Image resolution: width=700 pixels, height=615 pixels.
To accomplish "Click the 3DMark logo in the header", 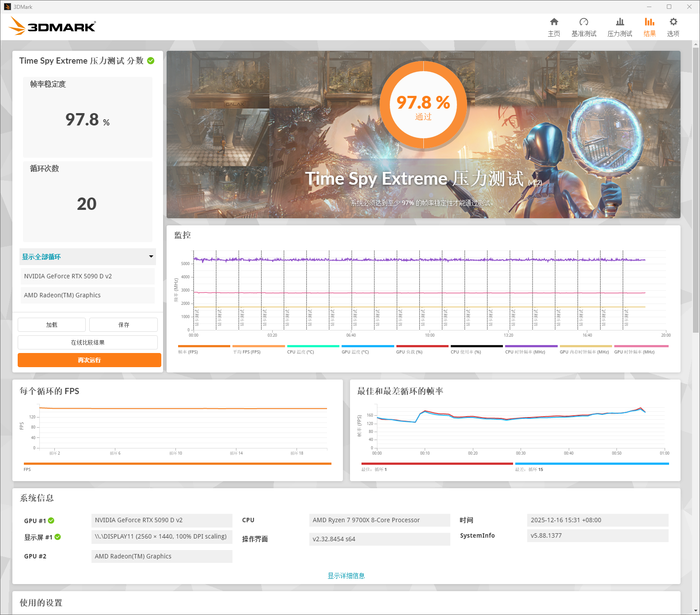I will (x=52, y=26).
